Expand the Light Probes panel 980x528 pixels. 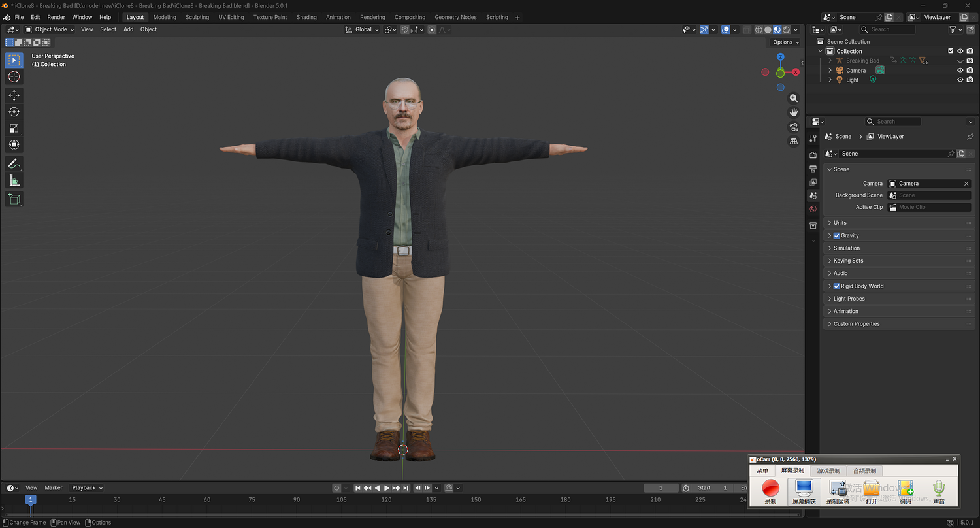click(900, 299)
